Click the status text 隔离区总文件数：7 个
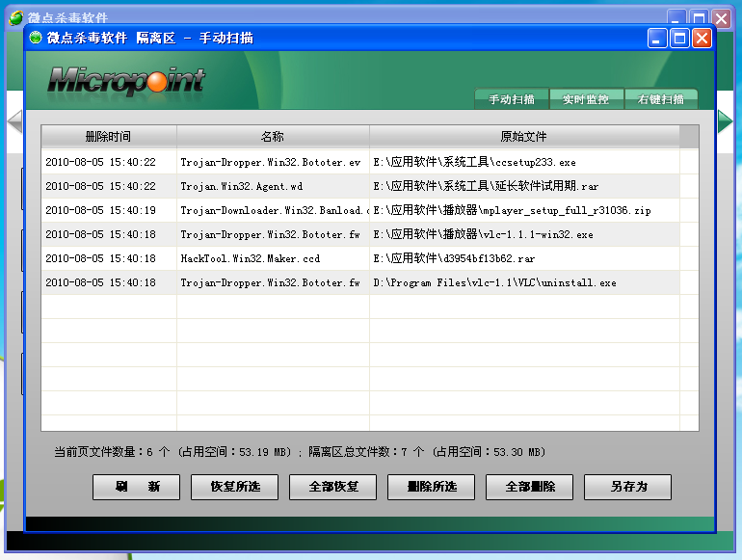The width and height of the screenshot is (742, 560). (366, 452)
